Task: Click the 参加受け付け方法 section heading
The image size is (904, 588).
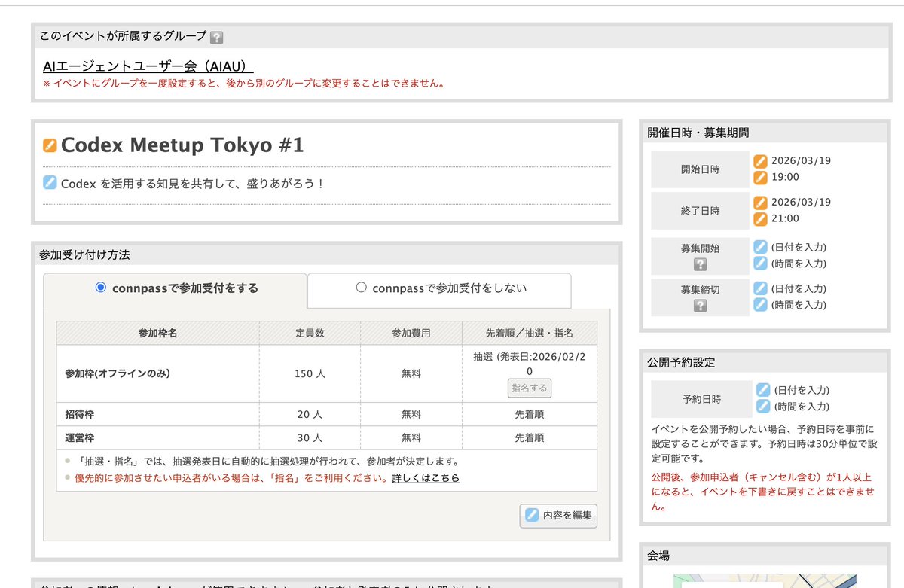Action: point(84,255)
